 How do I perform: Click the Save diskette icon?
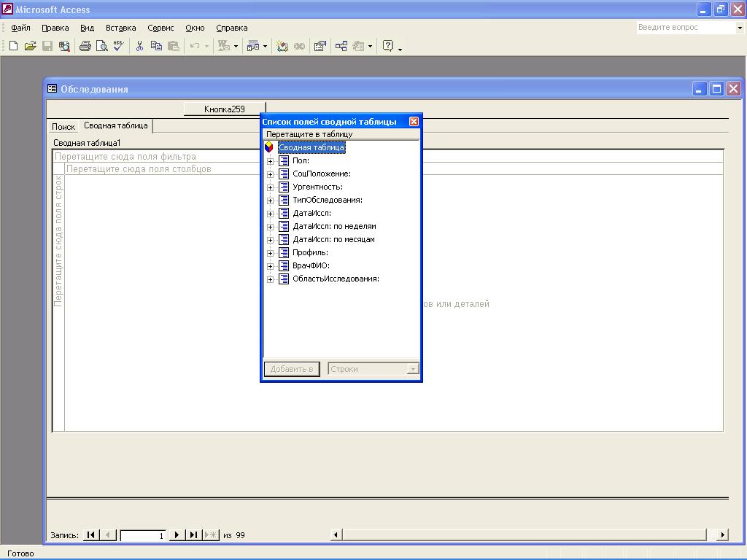(47, 46)
